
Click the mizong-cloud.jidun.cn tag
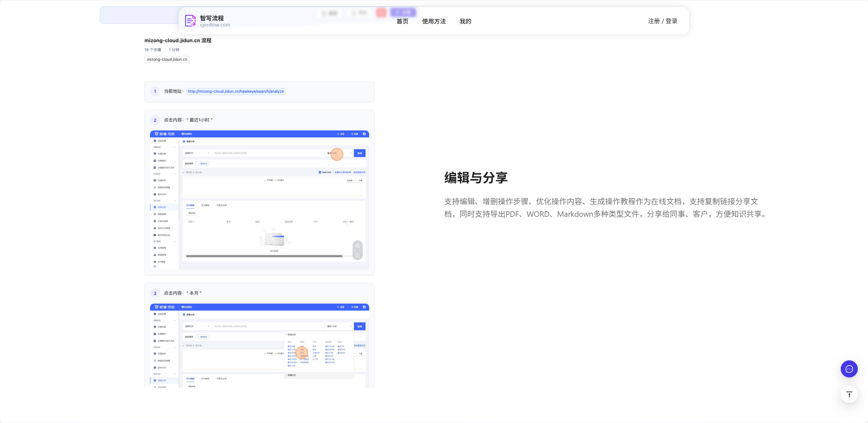[167, 60]
